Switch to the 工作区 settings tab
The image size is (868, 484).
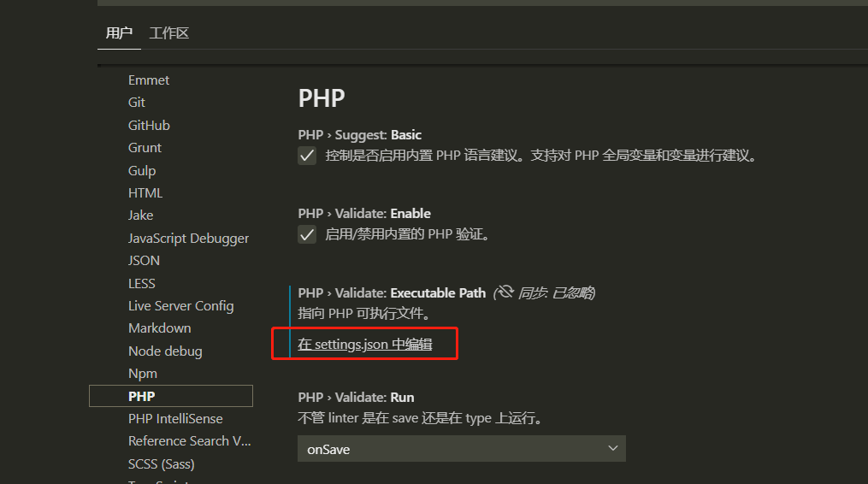(x=168, y=33)
